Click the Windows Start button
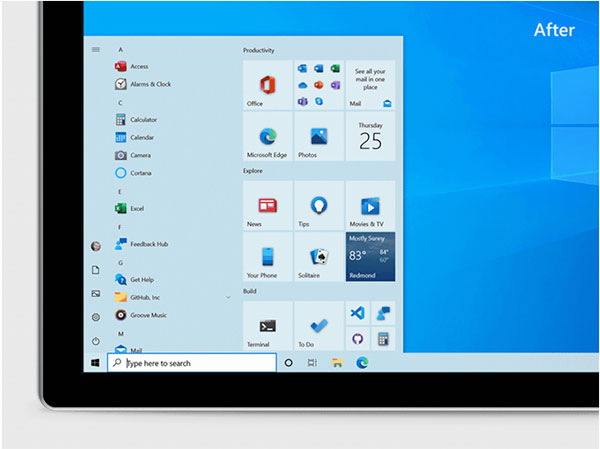The height and width of the screenshot is (449, 600). click(x=95, y=363)
